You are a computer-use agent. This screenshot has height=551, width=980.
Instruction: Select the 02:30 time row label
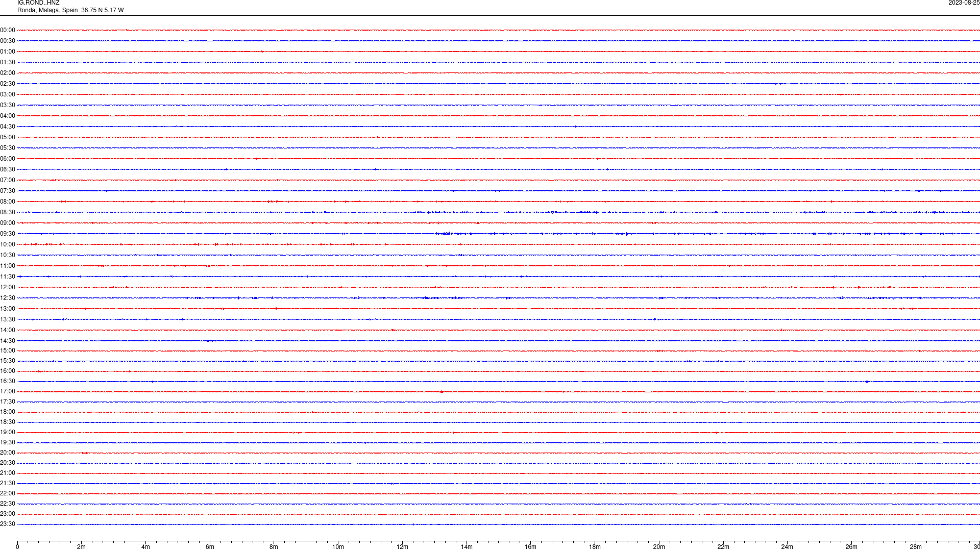[x=8, y=84]
